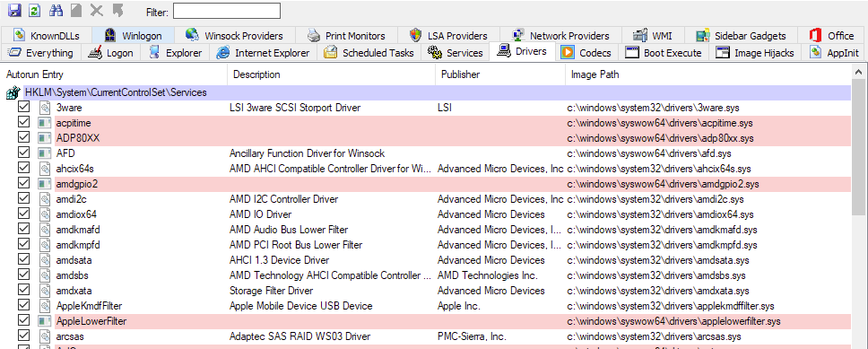Click the icon beside amdsata
The width and height of the screenshot is (868, 349).
pyautogui.click(x=44, y=260)
